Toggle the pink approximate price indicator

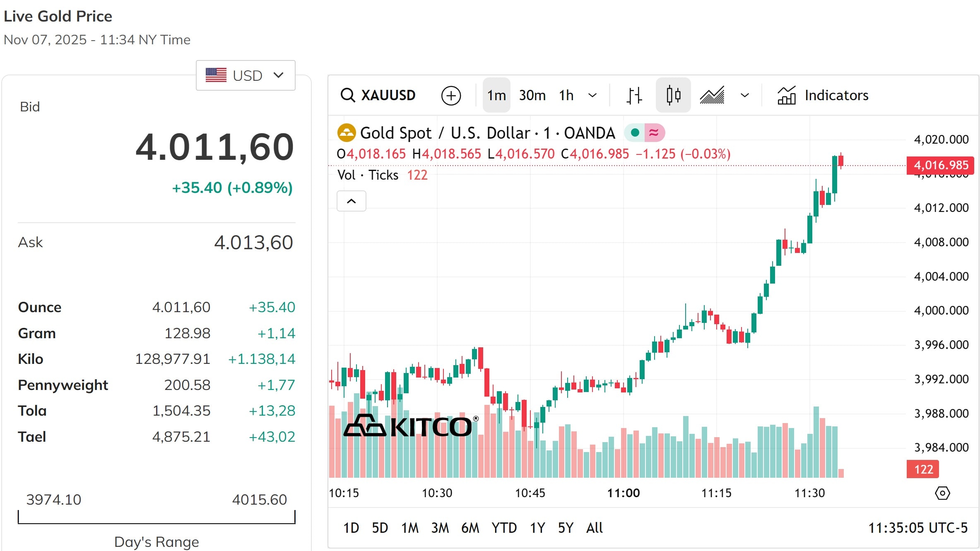pyautogui.click(x=655, y=132)
